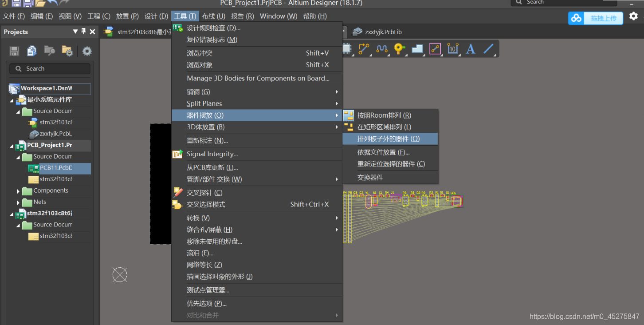Choose 优先选项 (P) menu entry

tap(257, 304)
